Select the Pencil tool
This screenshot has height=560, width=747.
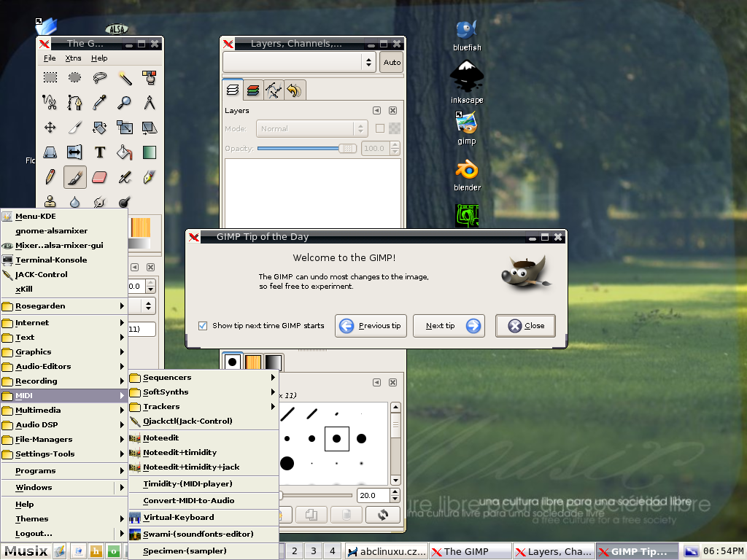tap(50, 177)
